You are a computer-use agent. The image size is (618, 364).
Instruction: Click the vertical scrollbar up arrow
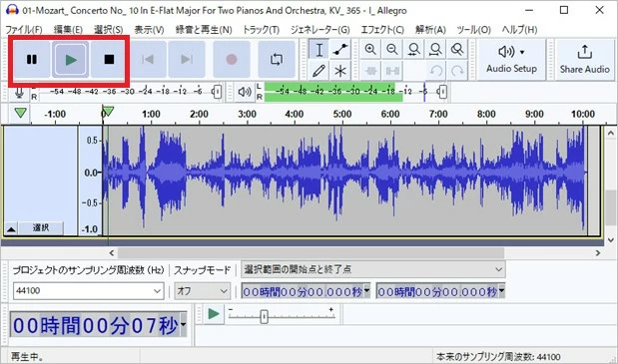click(610, 133)
